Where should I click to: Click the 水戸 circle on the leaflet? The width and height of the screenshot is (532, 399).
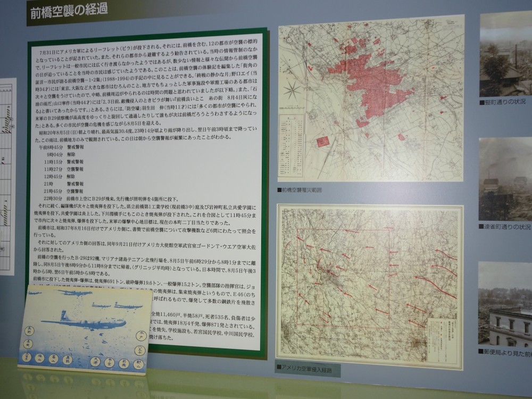pyautogui.click(x=141, y=336)
